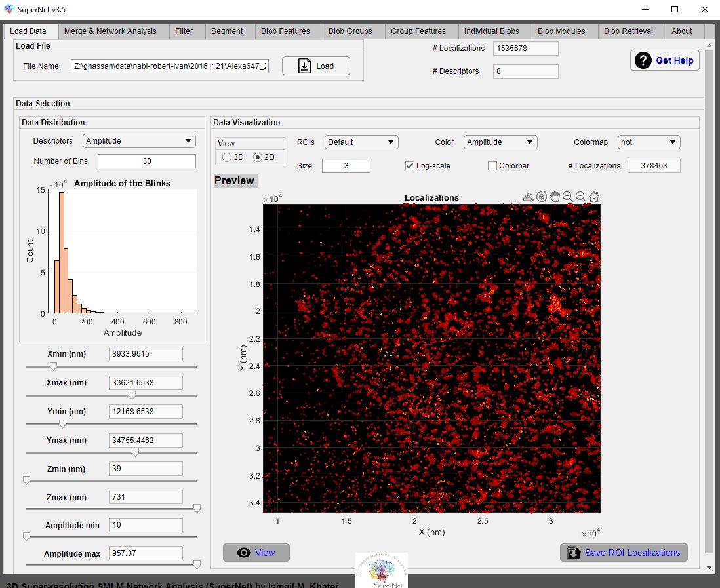
Task: Click the top # Localizations field 1535678
Action: click(x=526, y=49)
